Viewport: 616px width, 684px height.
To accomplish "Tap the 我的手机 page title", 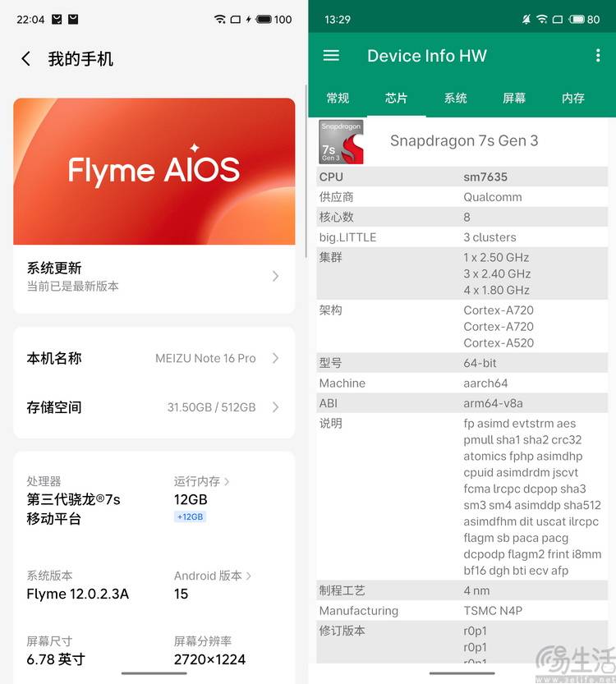I will coord(80,59).
